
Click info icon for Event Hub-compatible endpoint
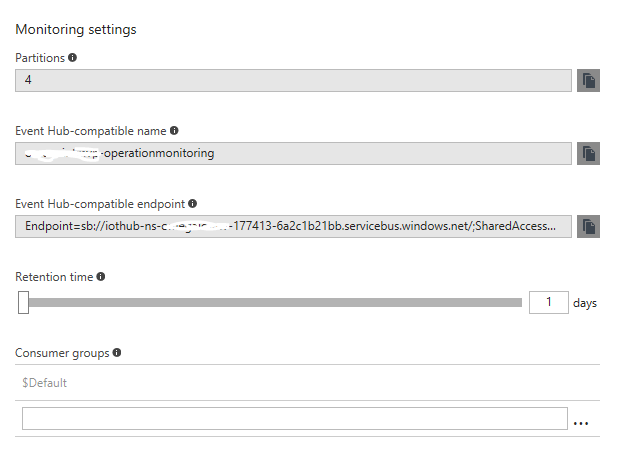tap(192, 204)
